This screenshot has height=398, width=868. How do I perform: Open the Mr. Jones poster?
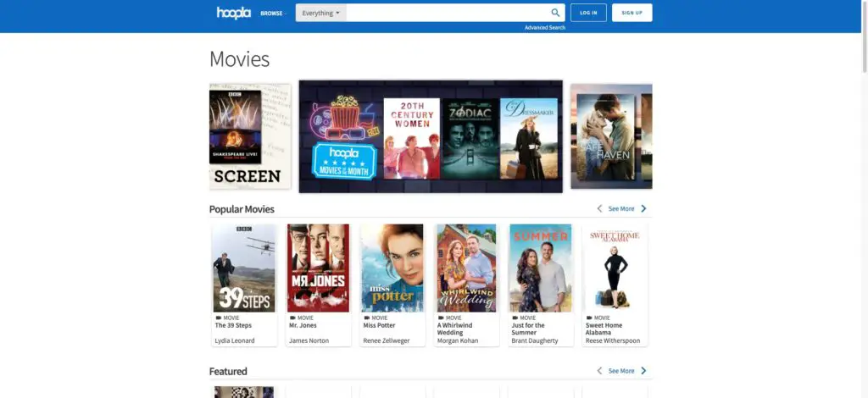pos(319,268)
